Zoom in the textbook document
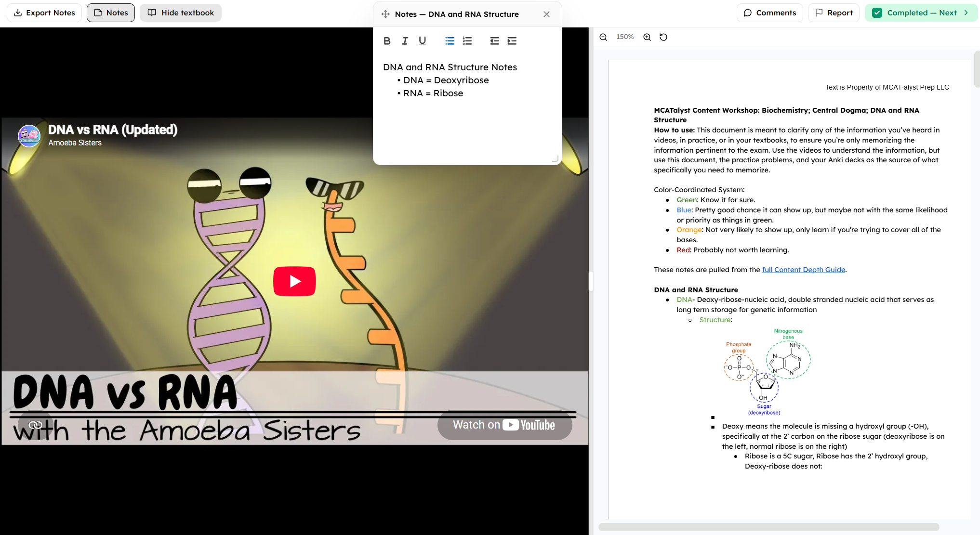Image resolution: width=980 pixels, height=535 pixels. [647, 37]
